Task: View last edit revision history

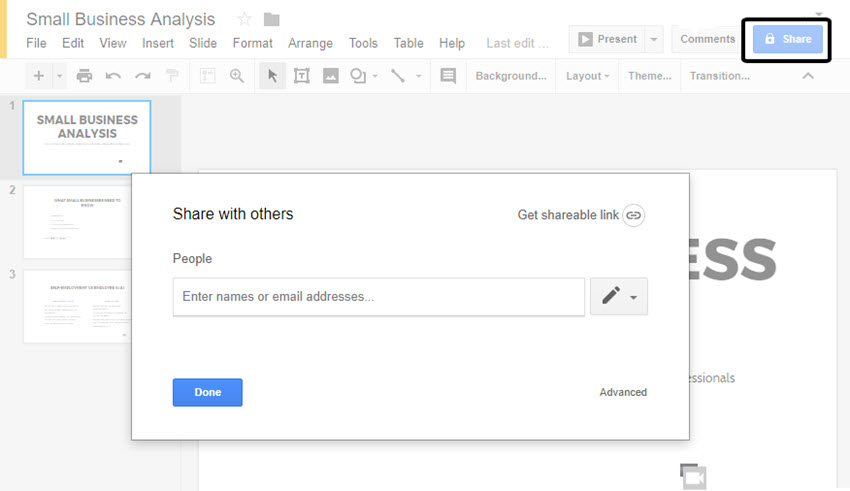Action: [517, 43]
